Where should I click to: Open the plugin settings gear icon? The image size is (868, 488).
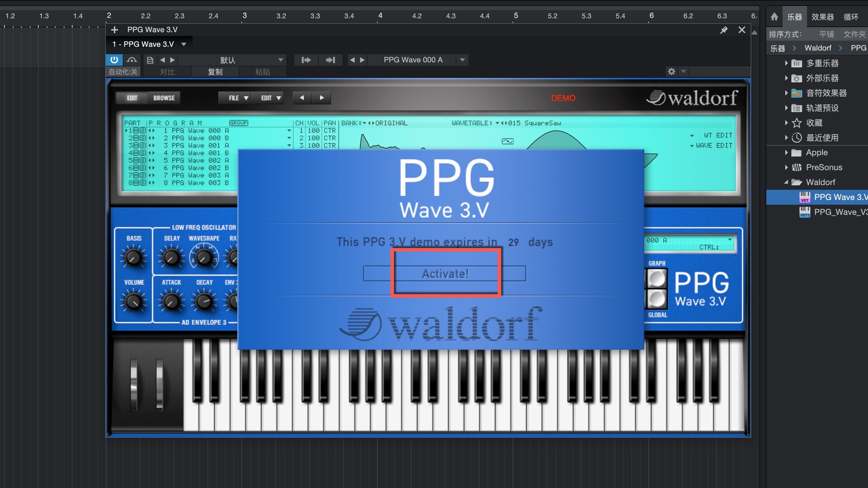[671, 71]
